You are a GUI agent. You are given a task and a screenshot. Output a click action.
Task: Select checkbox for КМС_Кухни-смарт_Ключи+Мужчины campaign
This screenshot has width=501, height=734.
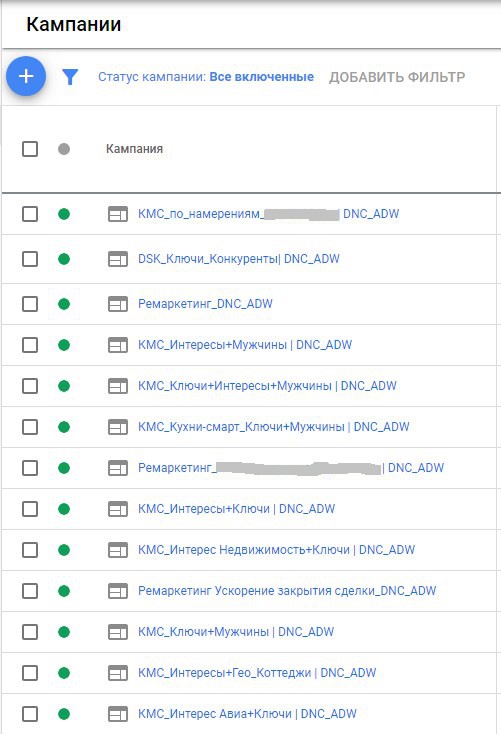point(30,427)
